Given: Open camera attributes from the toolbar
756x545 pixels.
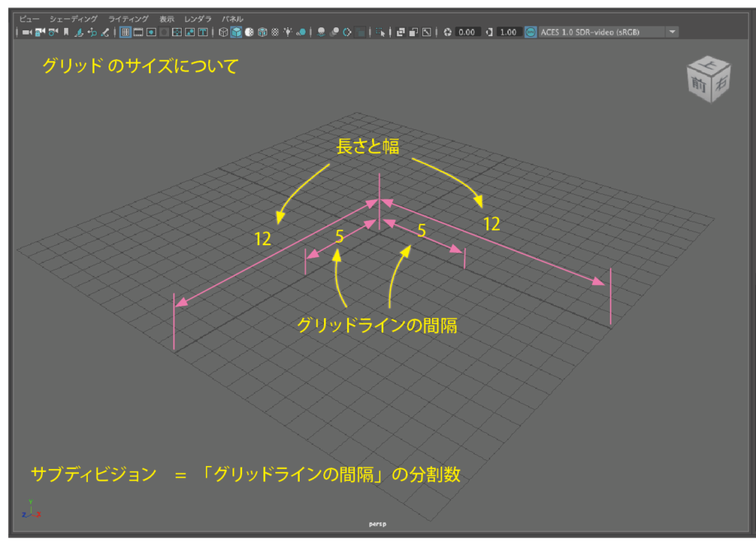Looking at the screenshot, I should click(x=52, y=32).
